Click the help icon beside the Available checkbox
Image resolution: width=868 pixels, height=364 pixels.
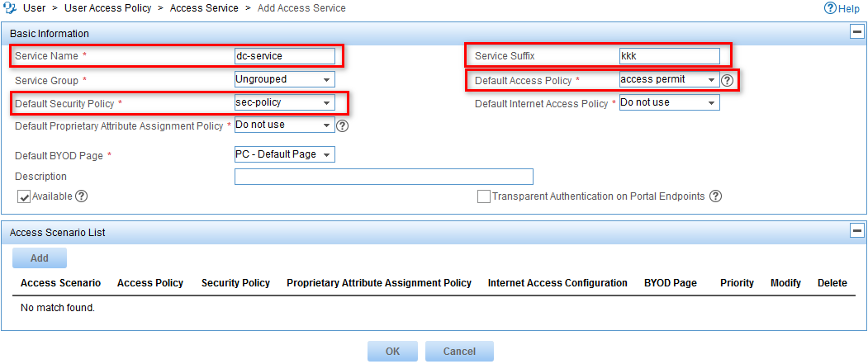tap(82, 196)
